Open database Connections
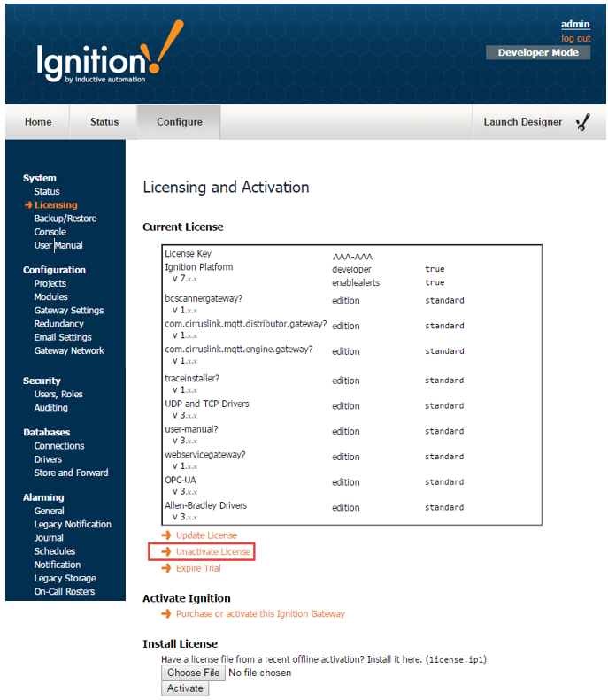 click(x=59, y=445)
